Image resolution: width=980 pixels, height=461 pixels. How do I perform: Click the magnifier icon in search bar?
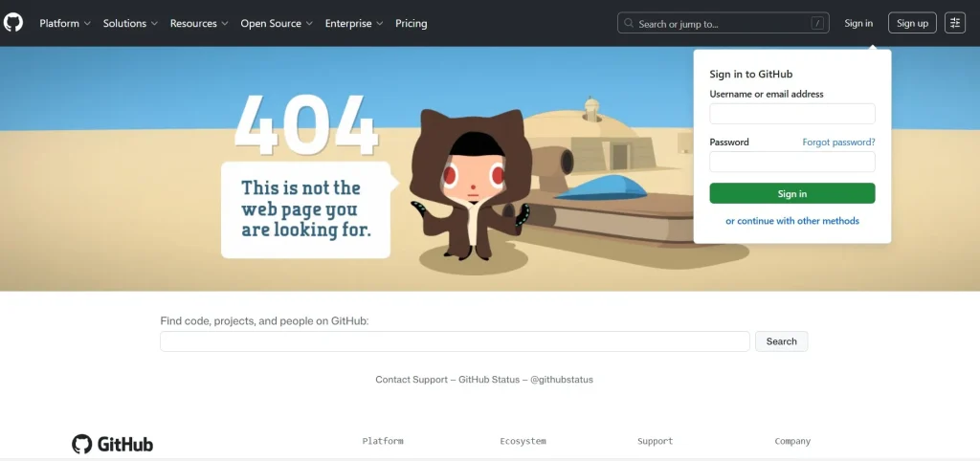coord(629,24)
